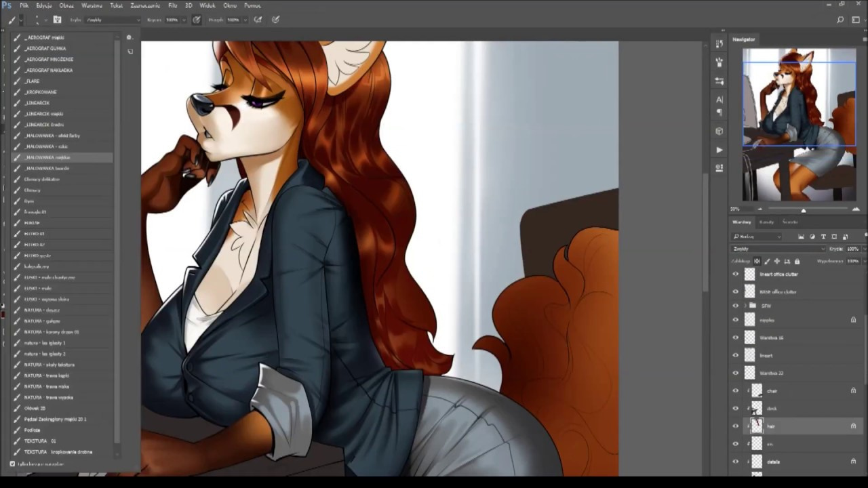
Task: Toggle the current tool only checkbox
Action: point(12,464)
